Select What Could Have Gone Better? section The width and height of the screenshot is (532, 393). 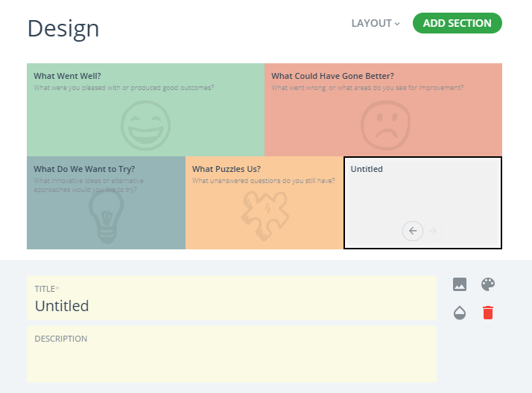(383, 109)
